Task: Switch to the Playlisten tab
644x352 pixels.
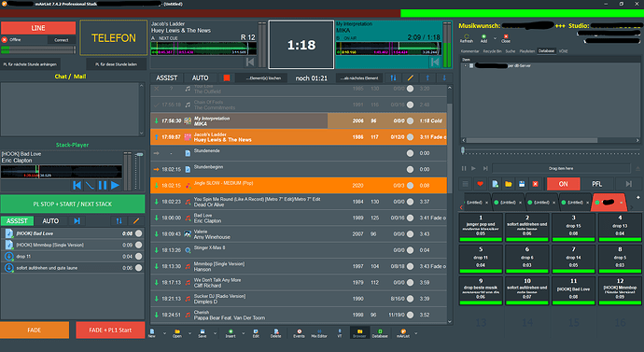Action: 527,51
